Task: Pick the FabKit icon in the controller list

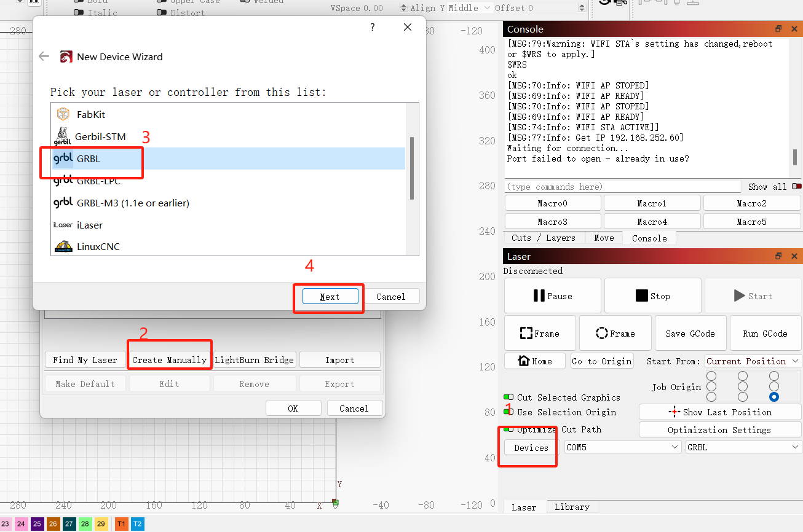Action: click(x=63, y=114)
